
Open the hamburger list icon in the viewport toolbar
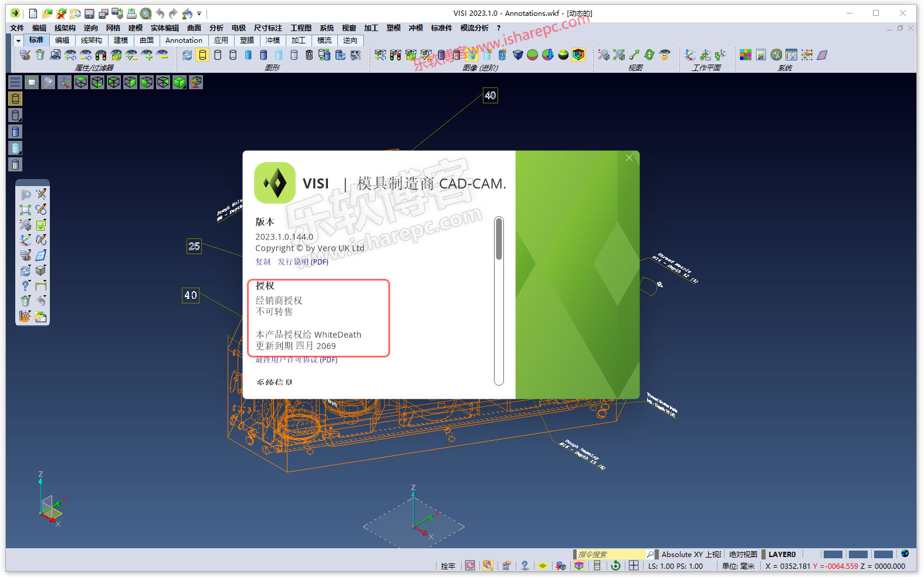(15, 82)
